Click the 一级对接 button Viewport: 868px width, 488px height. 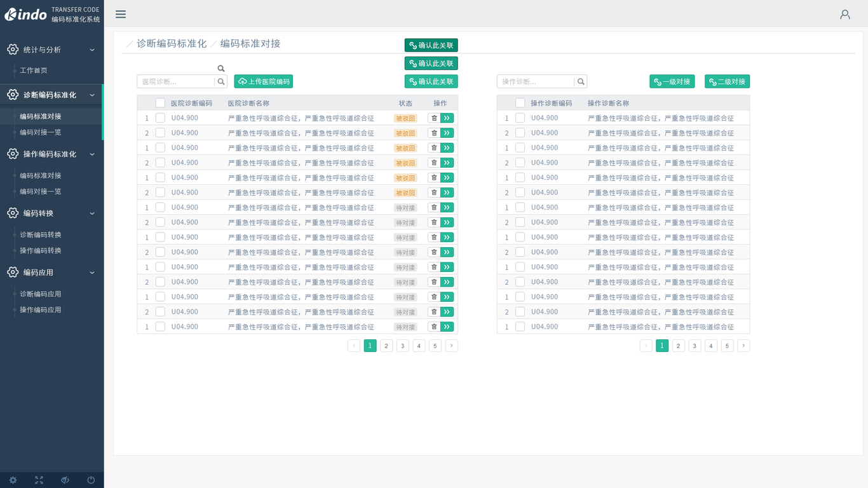[672, 81]
